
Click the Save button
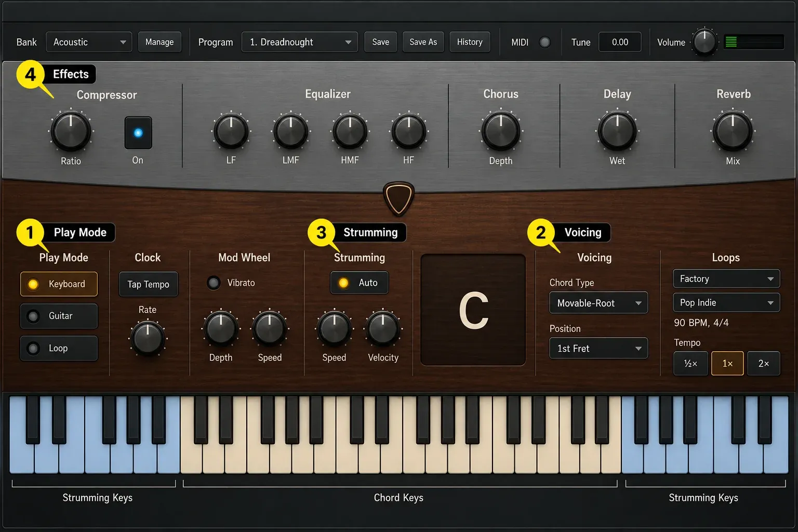pyautogui.click(x=381, y=42)
